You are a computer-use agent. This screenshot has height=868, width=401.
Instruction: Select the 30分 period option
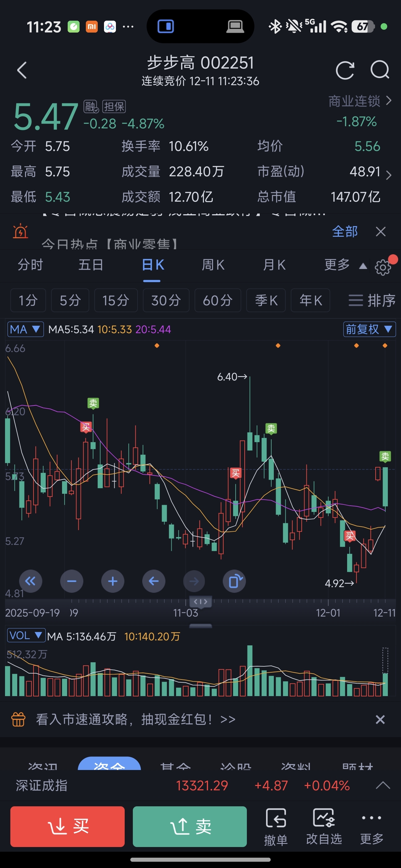click(x=166, y=300)
